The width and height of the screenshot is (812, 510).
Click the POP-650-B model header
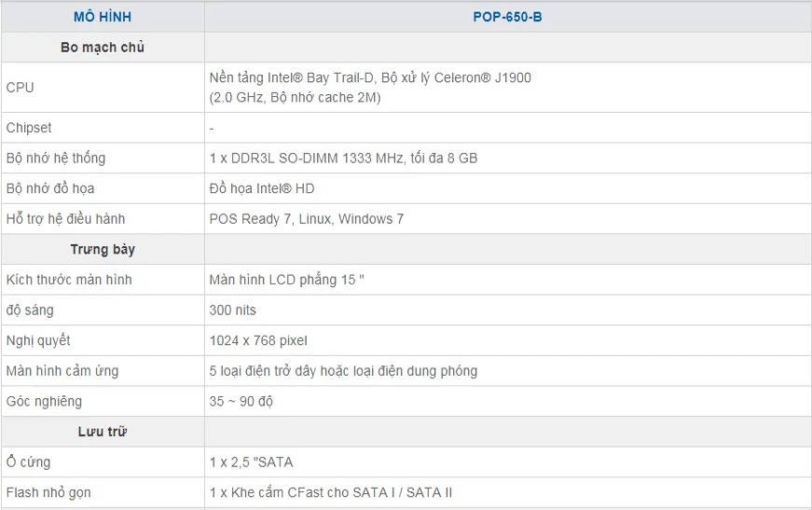click(507, 17)
